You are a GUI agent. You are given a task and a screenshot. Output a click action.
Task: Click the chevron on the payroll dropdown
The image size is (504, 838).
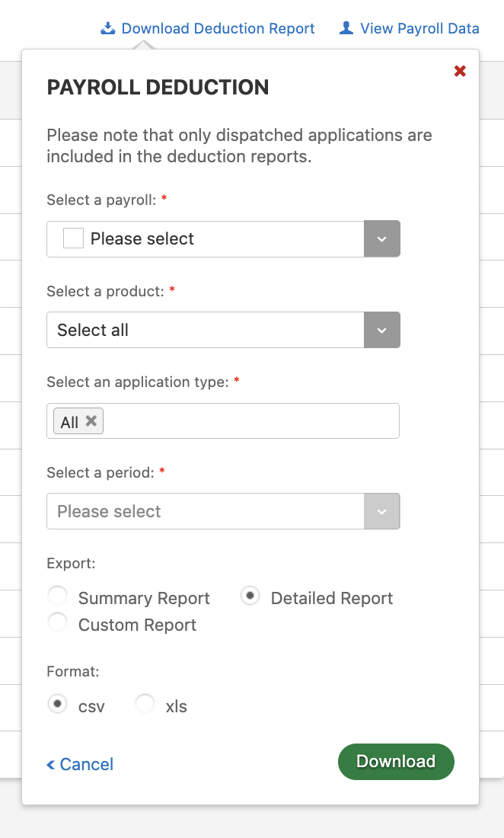[381, 238]
